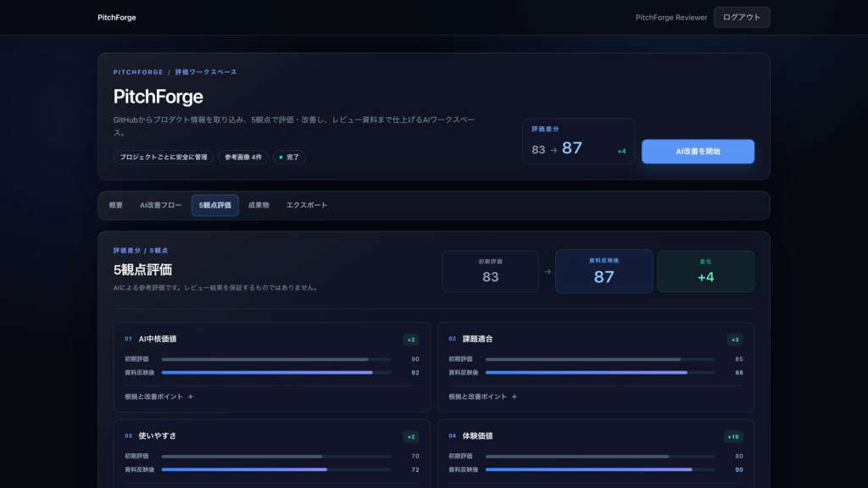Screen dimensions: 868x488
Task: Open the 成果物 tab
Action: point(259,205)
